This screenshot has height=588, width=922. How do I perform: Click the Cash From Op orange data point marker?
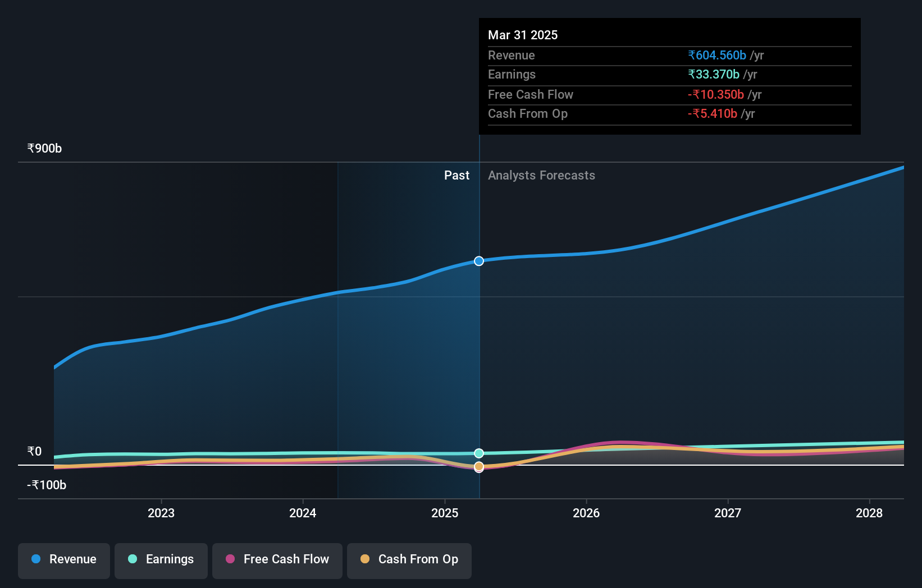click(479, 467)
